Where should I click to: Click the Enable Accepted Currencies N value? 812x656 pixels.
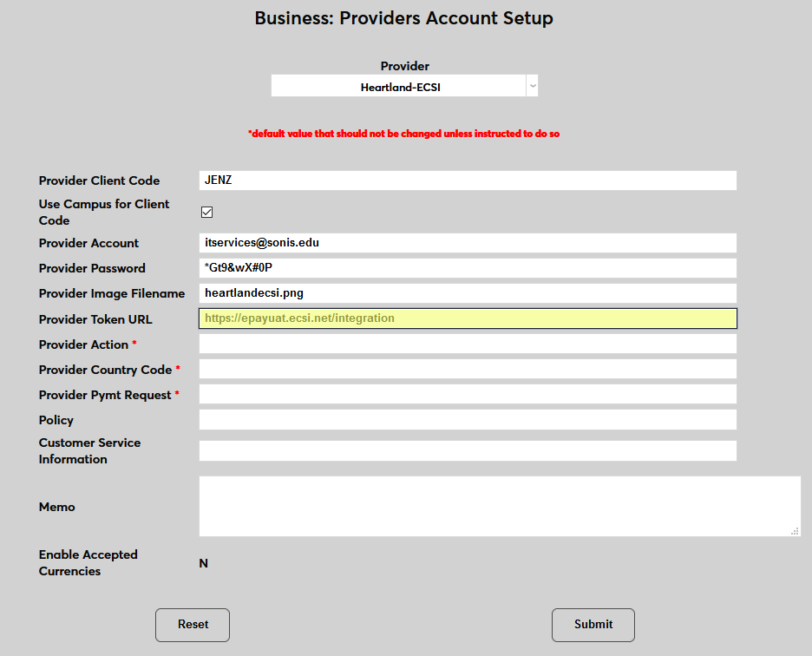click(204, 563)
